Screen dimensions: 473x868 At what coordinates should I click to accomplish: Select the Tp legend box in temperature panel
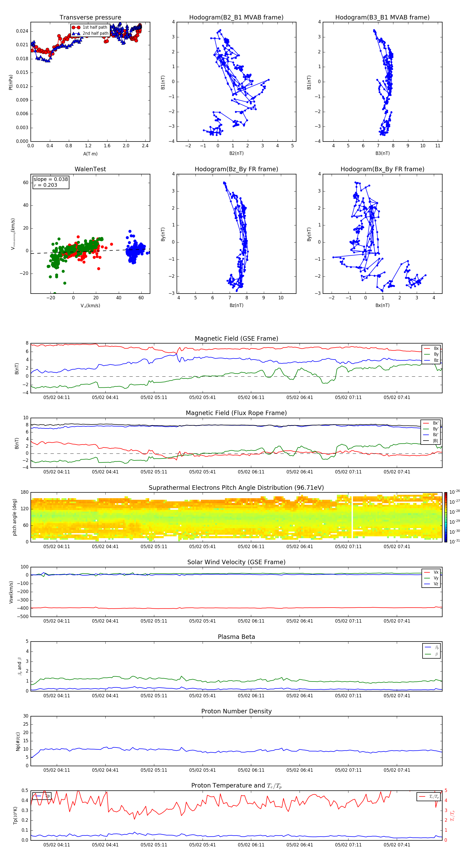click(42, 796)
